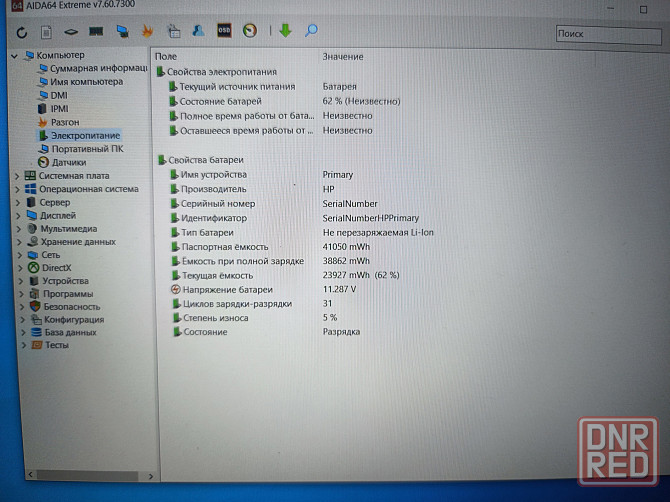Select the Тип батареи row
The width and height of the screenshot is (670, 502).
tap(302, 232)
